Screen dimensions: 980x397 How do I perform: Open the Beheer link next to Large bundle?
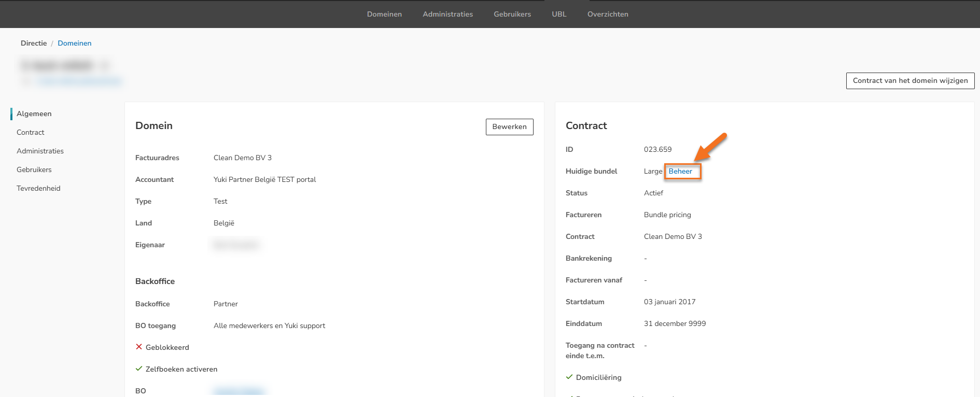pos(680,171)
